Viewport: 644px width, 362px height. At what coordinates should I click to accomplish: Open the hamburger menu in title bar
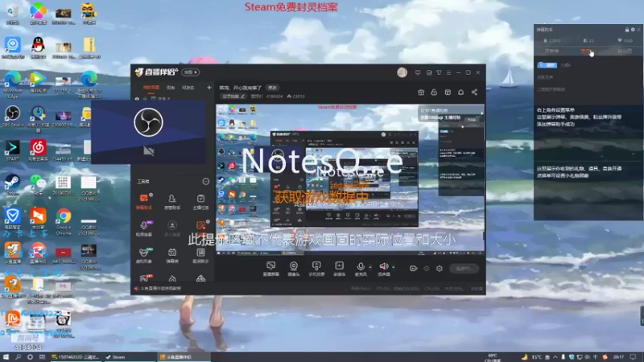pyautogui.click(x=448, y=72)
